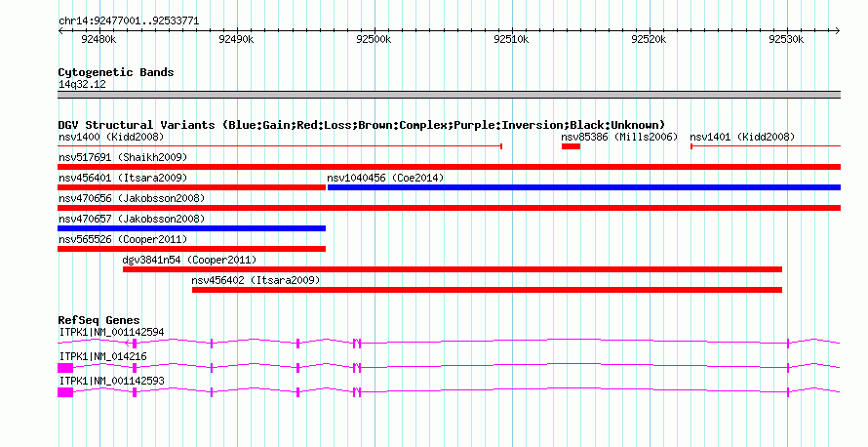Select the nsv565526 red loss bar

(191, 249)
